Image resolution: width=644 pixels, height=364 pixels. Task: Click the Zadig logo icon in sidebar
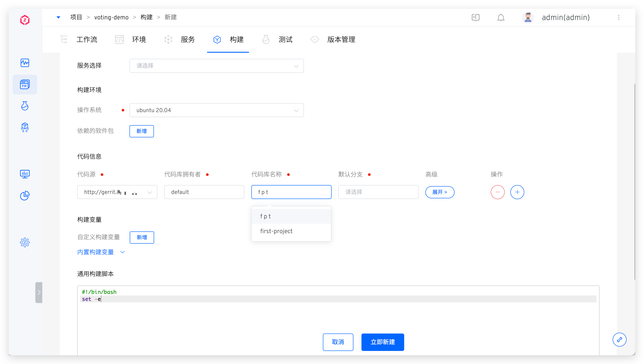coord(25,20)
